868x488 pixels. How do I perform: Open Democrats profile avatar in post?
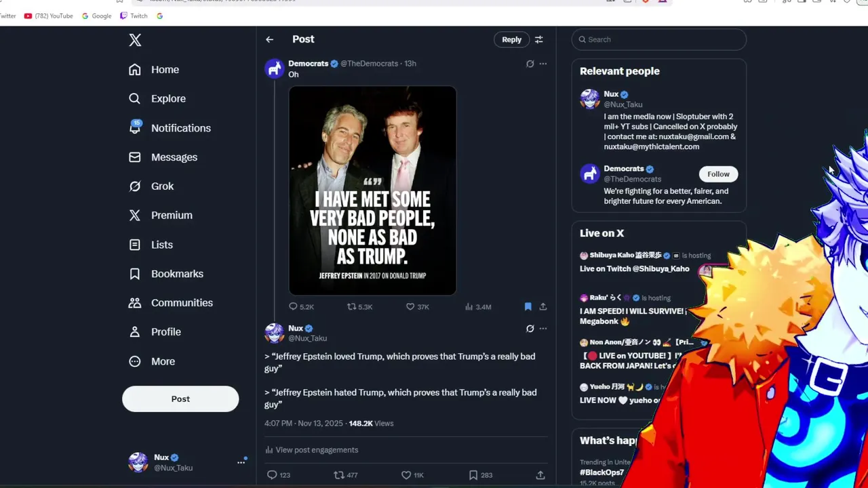tap(274, 69)
